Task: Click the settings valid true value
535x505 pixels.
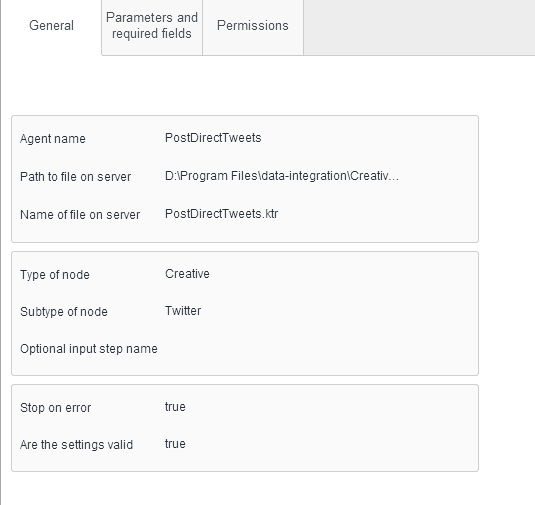Action: [175, 444]
